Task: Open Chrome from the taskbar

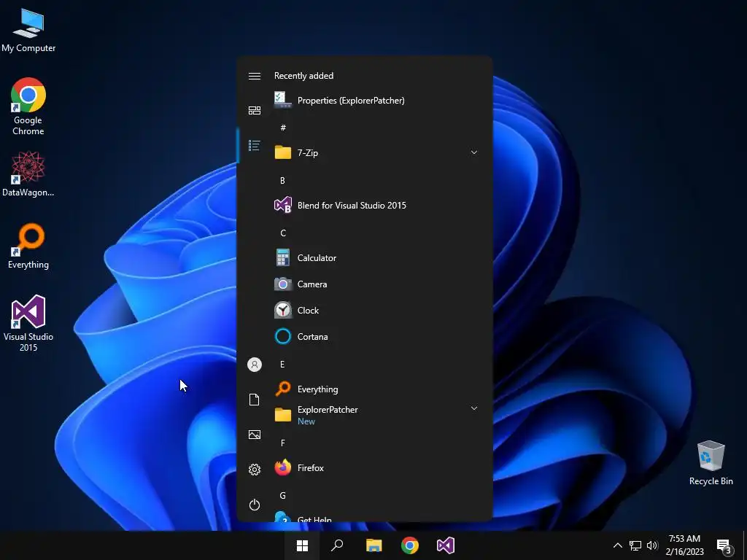Action: click(x=410, y=545)
